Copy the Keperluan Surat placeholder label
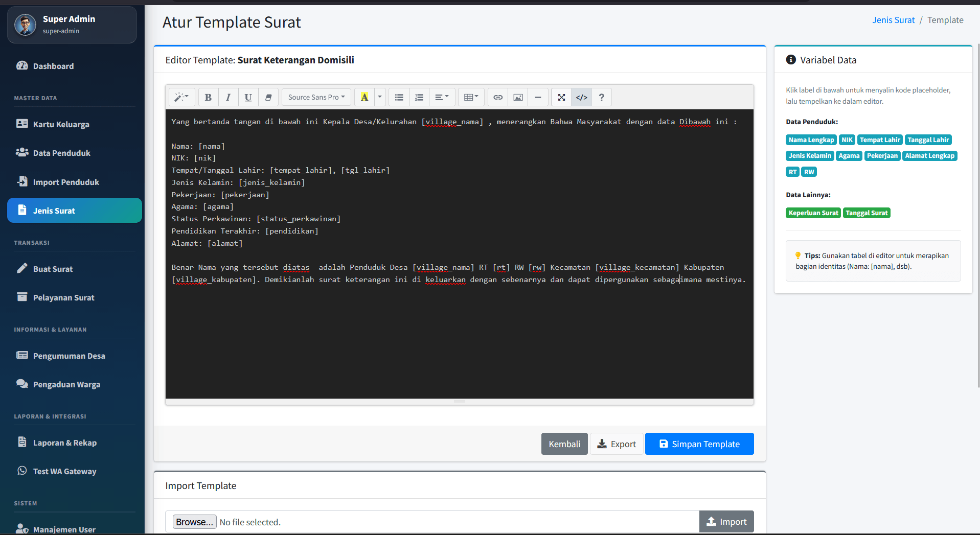Screen dimensions: 980x535 (813, 213)
